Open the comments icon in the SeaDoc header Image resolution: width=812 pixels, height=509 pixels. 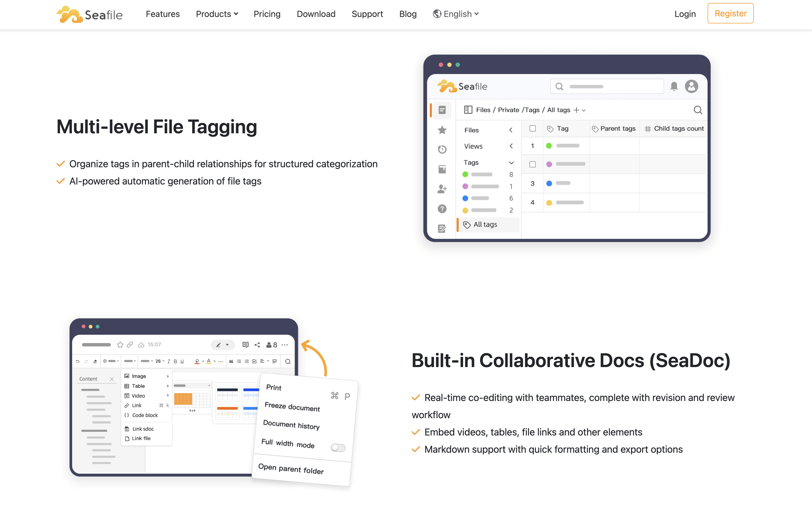(x=245, y=345)
